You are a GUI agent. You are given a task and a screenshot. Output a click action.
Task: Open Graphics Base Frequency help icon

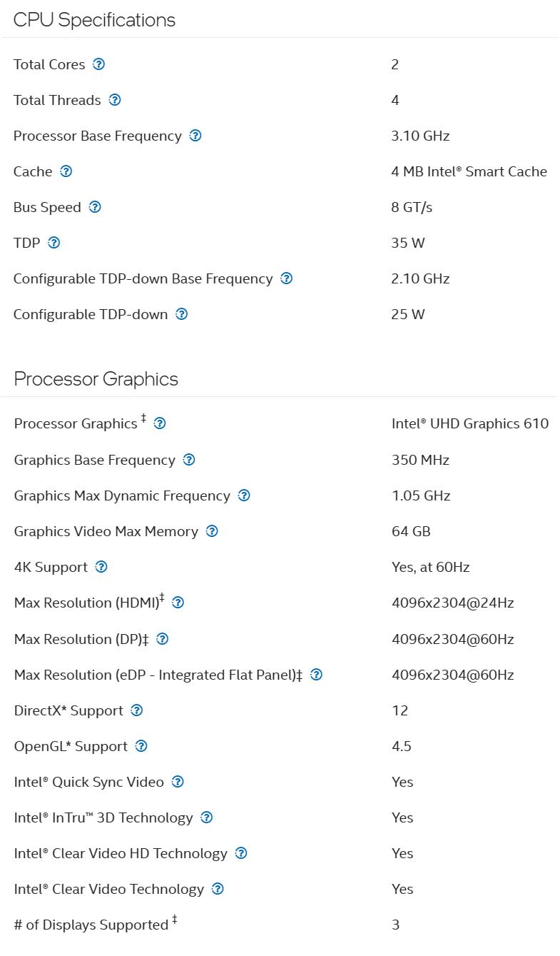(189, 460)
